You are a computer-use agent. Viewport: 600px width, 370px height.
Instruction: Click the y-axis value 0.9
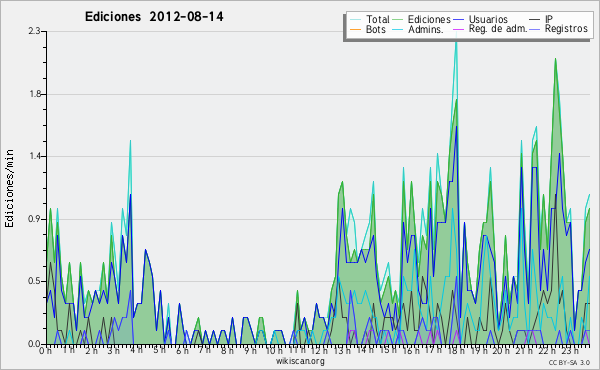[x=34, y=219]
